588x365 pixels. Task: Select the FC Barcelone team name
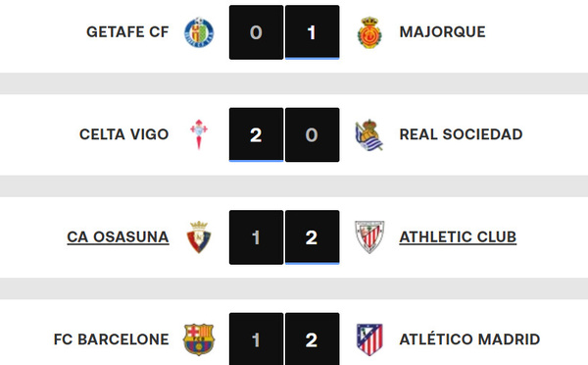pyautogui.click(x=112, y=339)
